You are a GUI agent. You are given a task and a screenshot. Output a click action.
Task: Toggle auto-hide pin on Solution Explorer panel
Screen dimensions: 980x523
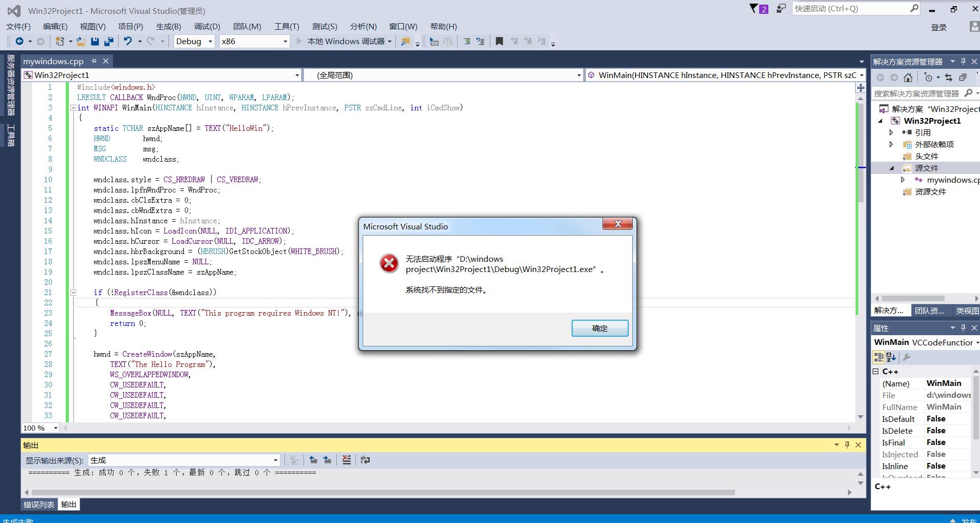point(963,61)
